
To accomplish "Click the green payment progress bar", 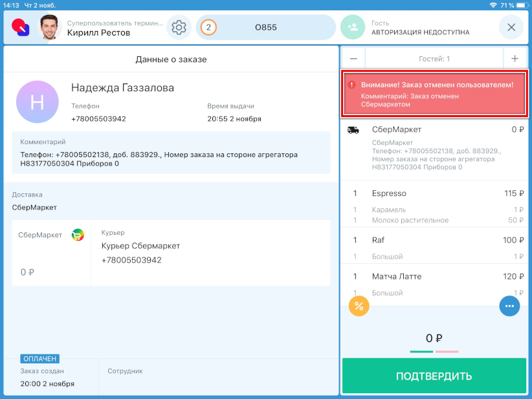I will pyautogui.click(x=421, y=352).
